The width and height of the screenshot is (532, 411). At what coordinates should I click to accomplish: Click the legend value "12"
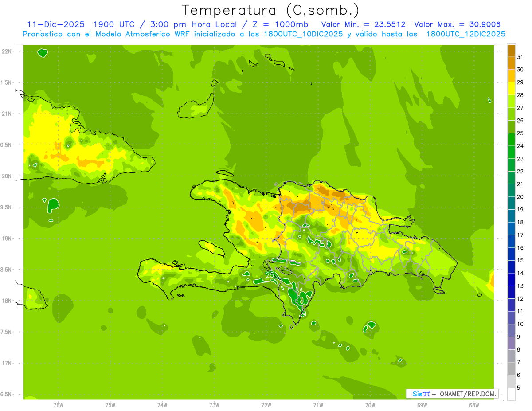(520, 299)
